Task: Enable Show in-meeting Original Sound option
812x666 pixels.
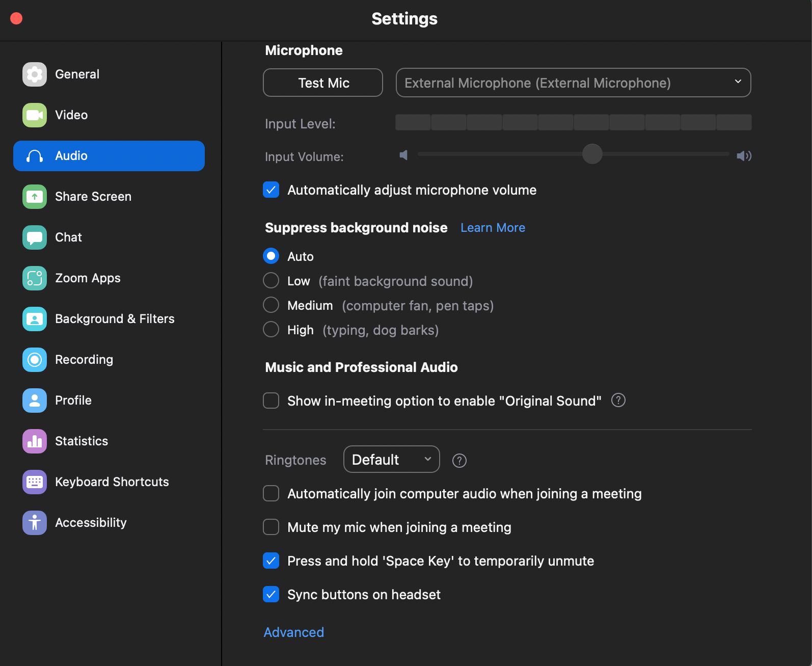Action: [271, 401]
